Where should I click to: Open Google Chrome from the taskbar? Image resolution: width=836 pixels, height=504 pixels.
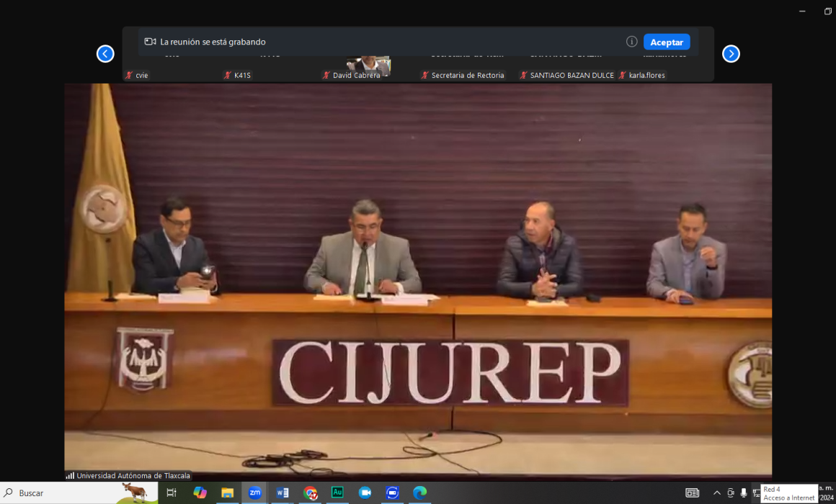click(311, 492)
